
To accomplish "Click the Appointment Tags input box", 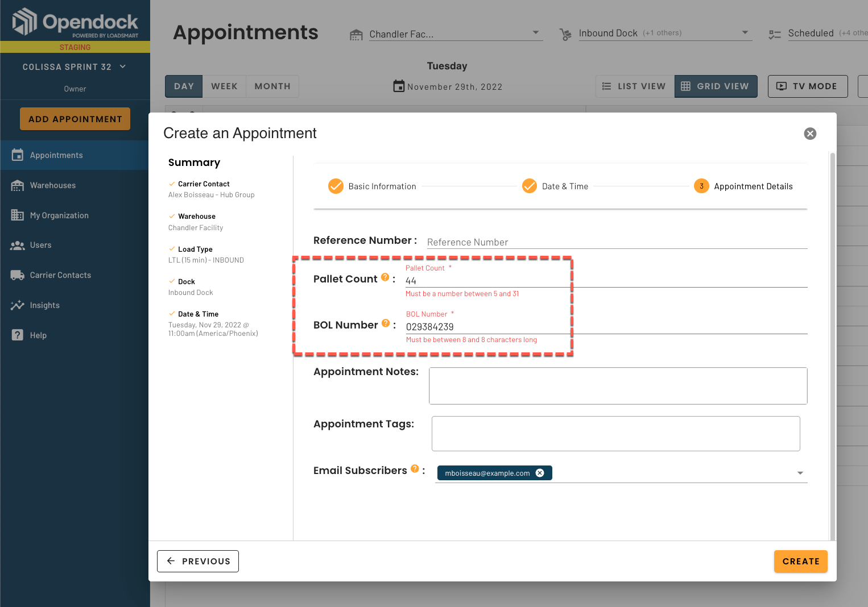I will point(616,434).
